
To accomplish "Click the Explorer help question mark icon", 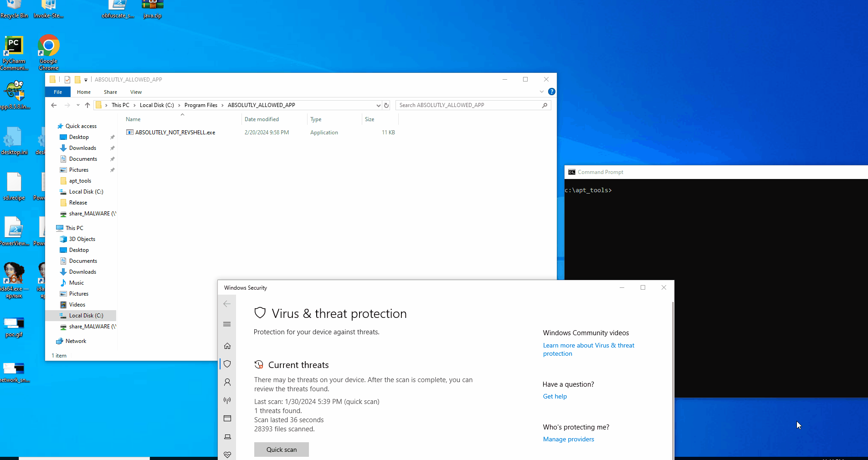I will [x=551, y=92].
